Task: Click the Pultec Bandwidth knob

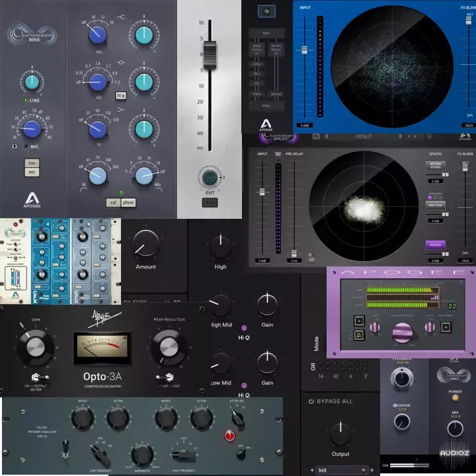Action: point(141,455)
